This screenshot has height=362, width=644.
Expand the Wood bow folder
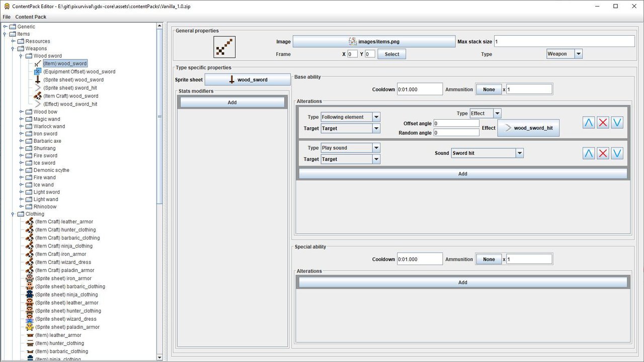coord(21,112)
